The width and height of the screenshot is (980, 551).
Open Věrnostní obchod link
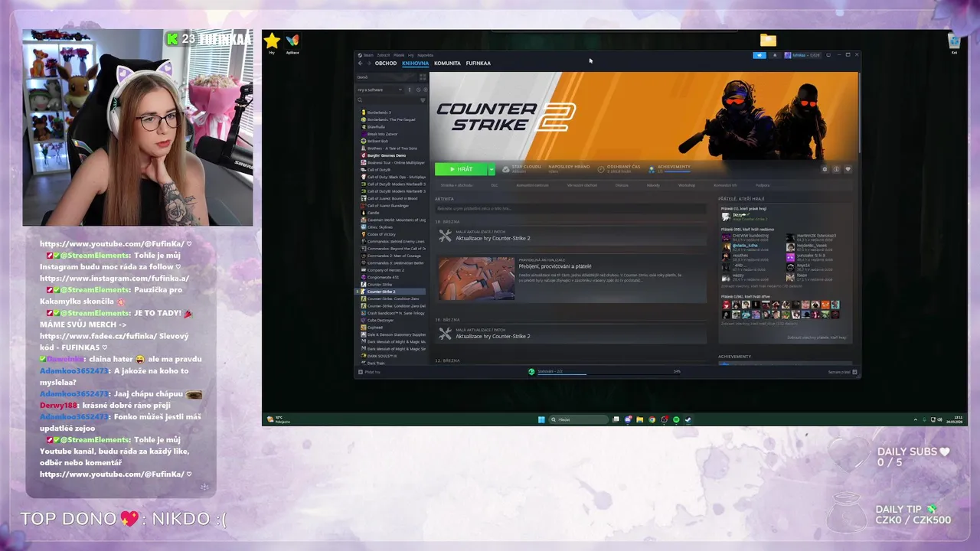tap(582, 185)
